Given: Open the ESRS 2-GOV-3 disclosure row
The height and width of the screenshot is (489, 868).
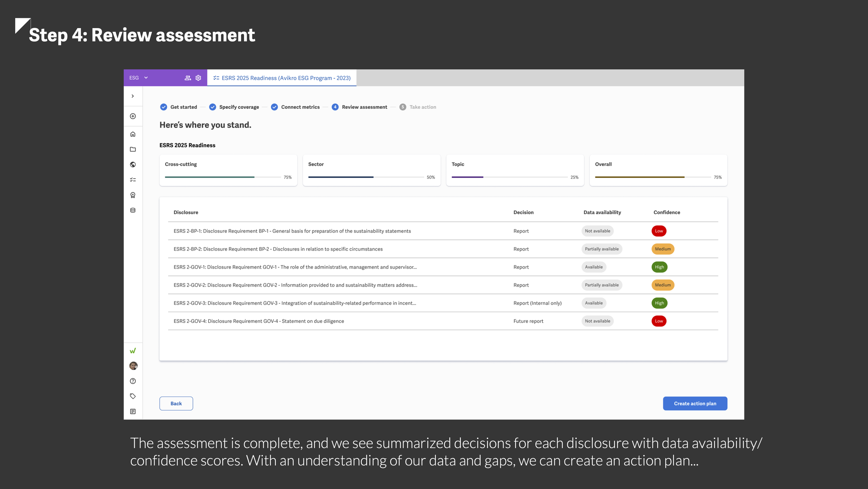Looking at the screenshot, I should pyautogui.click(x=443, y=303).
